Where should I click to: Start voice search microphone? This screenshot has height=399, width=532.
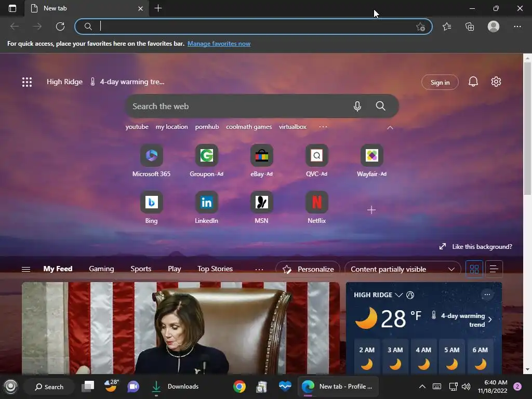(x=357, y=106)
